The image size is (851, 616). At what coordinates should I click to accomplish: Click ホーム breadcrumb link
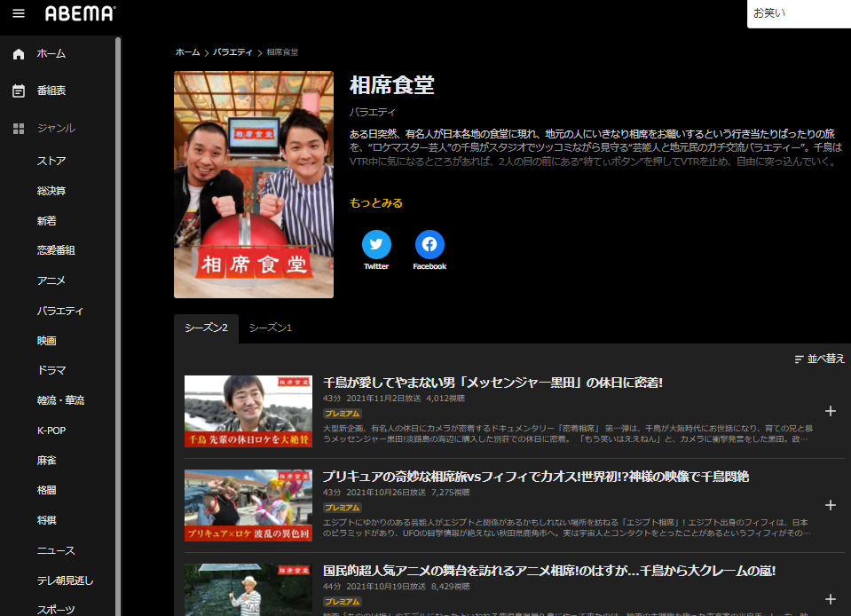click(x=187, y=52)
